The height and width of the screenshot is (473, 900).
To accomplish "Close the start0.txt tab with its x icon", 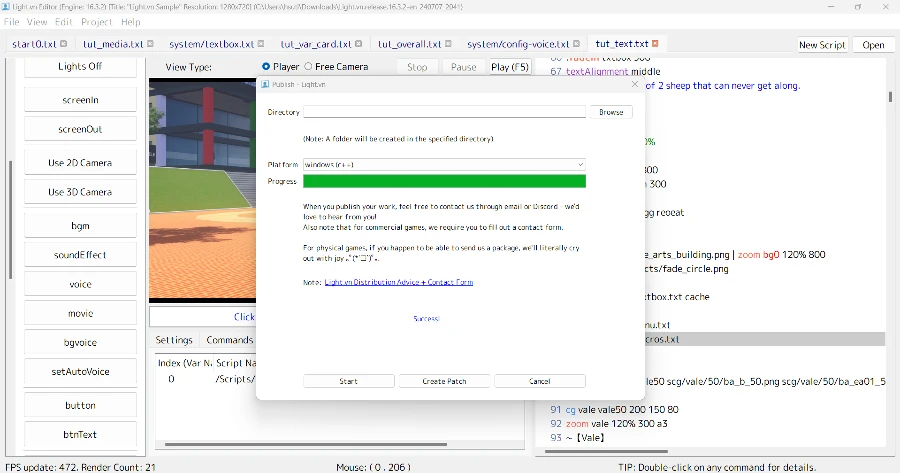I will click(64, 44).
